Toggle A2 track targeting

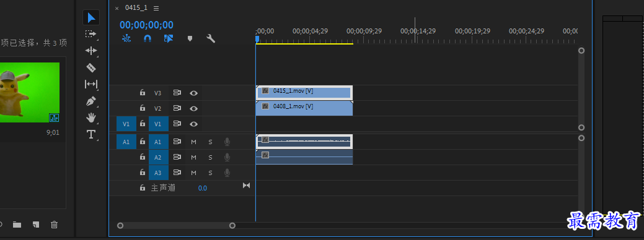tap(158, 157)
